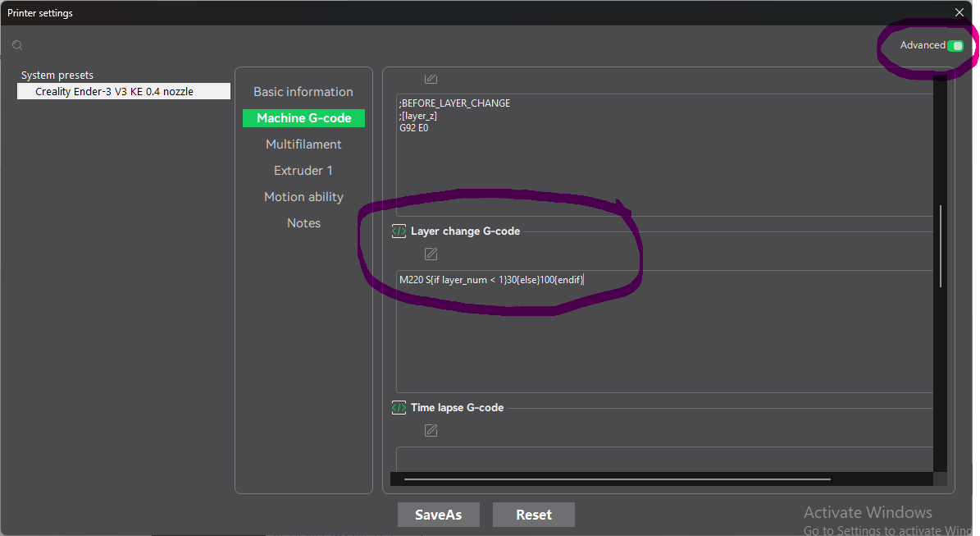The height and width of the screenshot is (536, 980).
Task: Click the Time lapse G-code code icon
Action: coord(399,408)
